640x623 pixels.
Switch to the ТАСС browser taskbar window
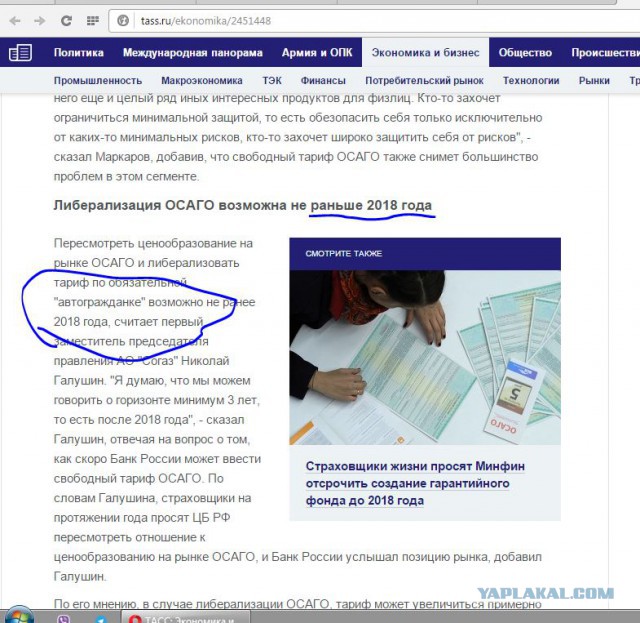186,617
